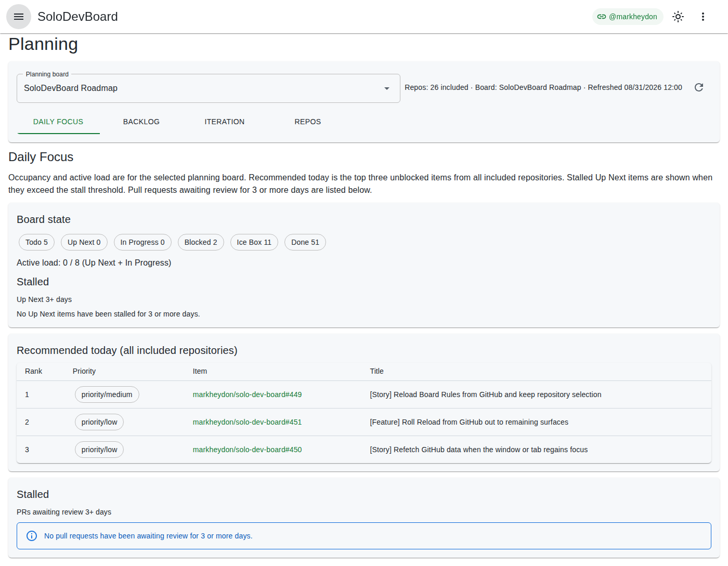Click priority/low chip in rank 2 row
The height and width of the screenshot is (566, 728).
[99, 422]
